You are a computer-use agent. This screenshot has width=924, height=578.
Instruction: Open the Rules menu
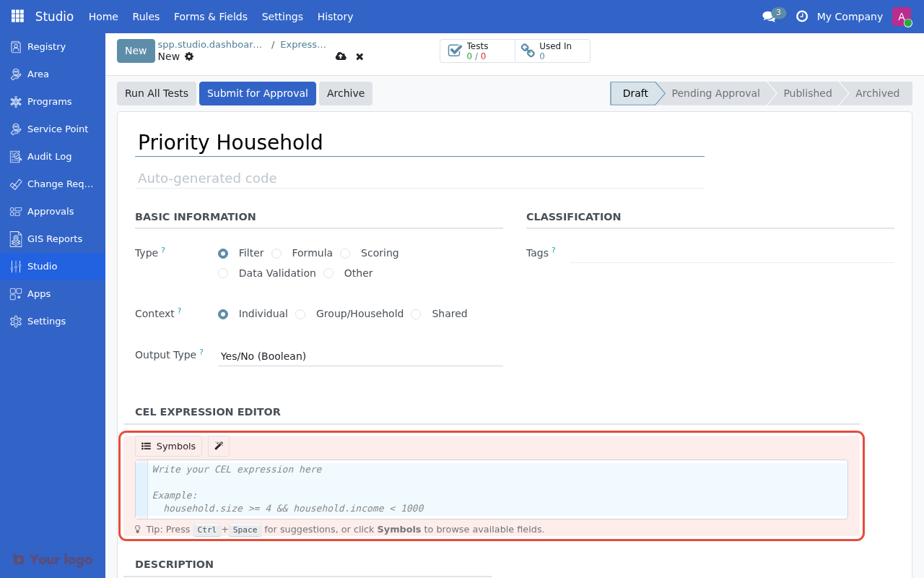pyautogui.click(x=146, y=17)
